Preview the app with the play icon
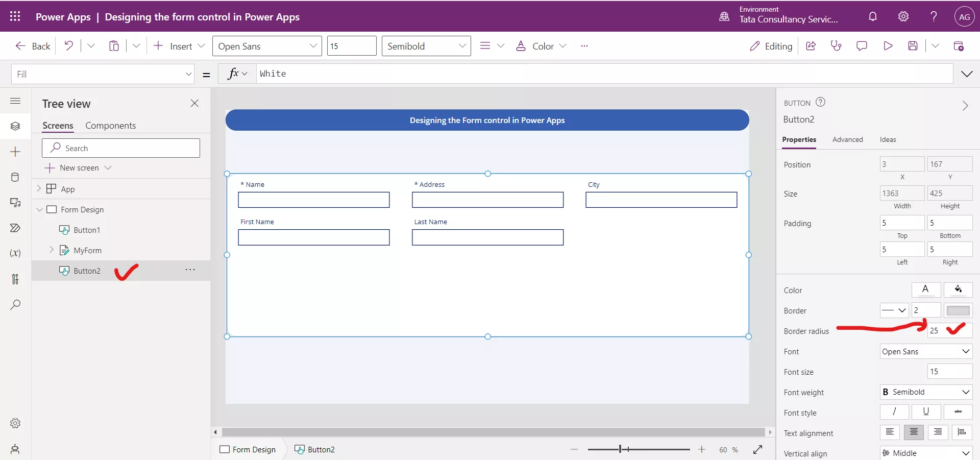Viewport: 980px width, 460px height. coord(888,46)
